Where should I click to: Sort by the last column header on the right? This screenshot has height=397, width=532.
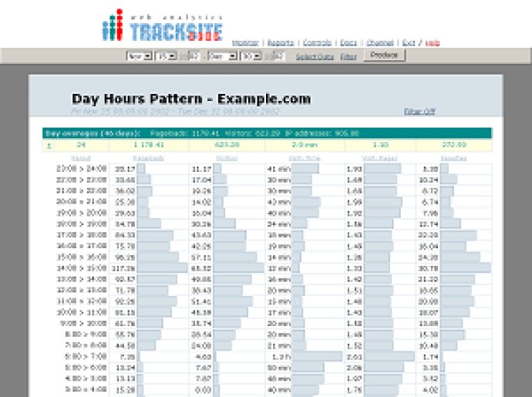[x=453, y=159]
